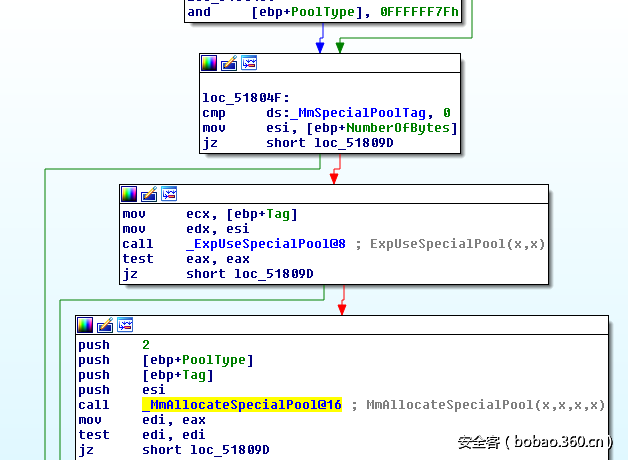Click the _ExpUseSpecialPool@8 function name
The height and width of the screenshot is (460, 628).
point(266,244)
